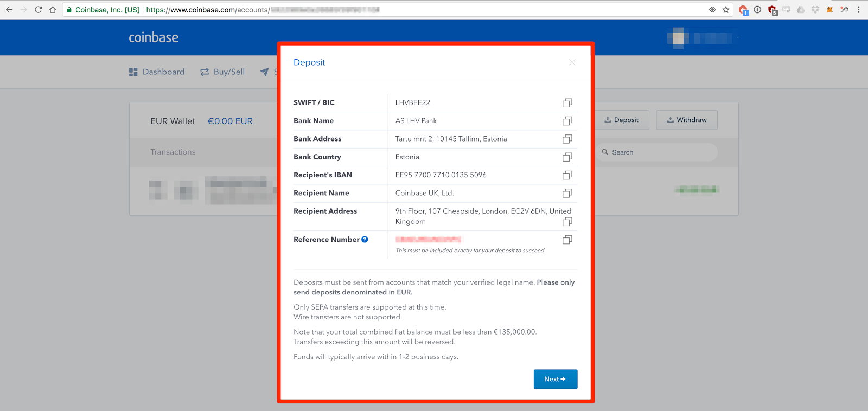Click the MetaMask fox extension icon

[829, 10]
